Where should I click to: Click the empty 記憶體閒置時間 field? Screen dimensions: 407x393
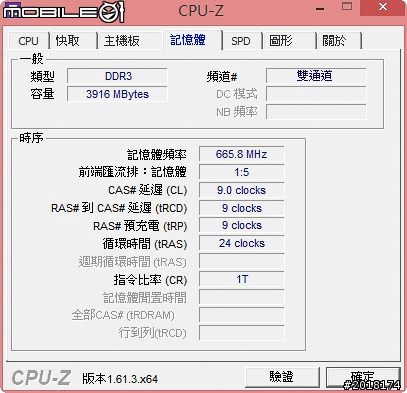pos(242,297)
